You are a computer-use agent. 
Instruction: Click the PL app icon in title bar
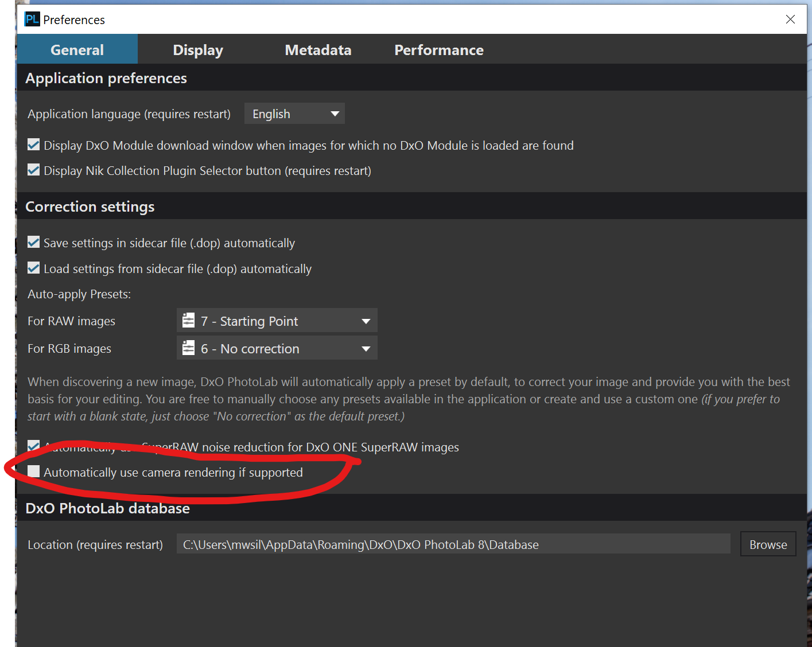pyautogui.click(x=32, y=19)
